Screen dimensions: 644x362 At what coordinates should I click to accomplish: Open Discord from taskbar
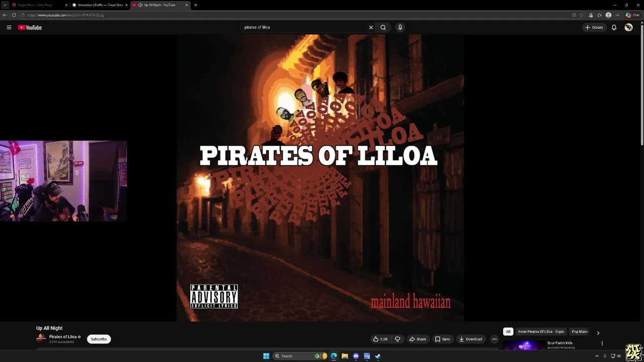point(356,356)
